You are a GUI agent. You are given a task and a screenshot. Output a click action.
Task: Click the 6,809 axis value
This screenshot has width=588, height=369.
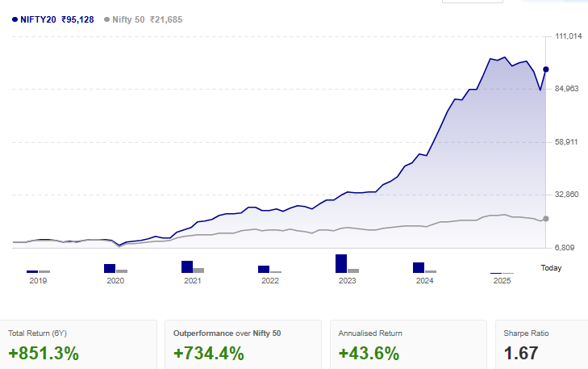pyautogui.click(x=565, y=248)
